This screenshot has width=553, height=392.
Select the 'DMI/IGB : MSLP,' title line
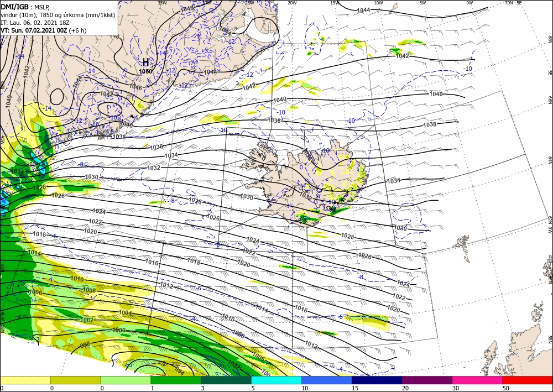pos(25,6)
